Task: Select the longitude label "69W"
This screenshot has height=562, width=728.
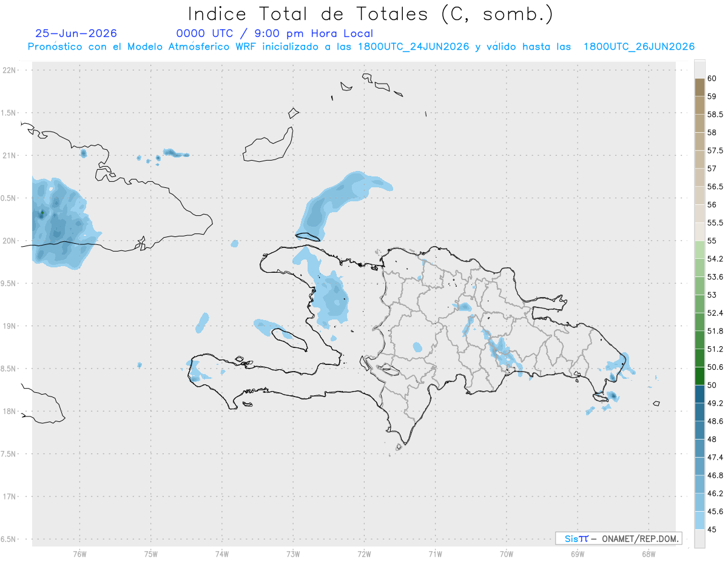Action: tap(577, 554)
